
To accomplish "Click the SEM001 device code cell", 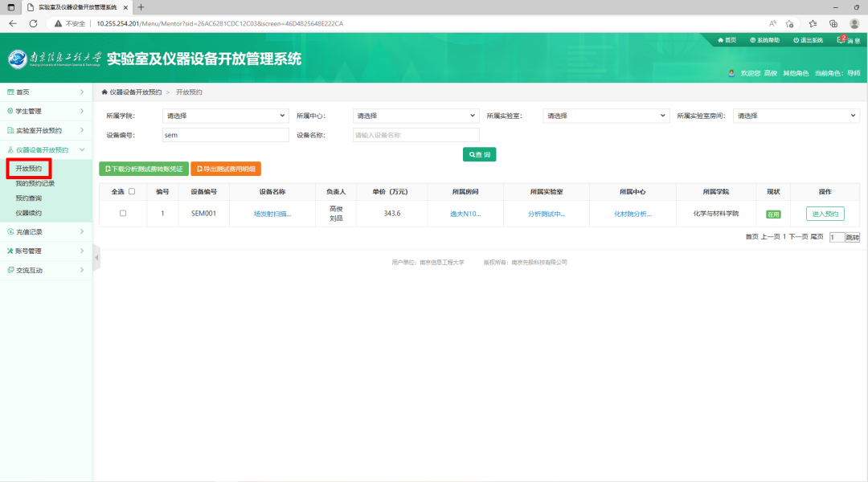I will 203,213.
